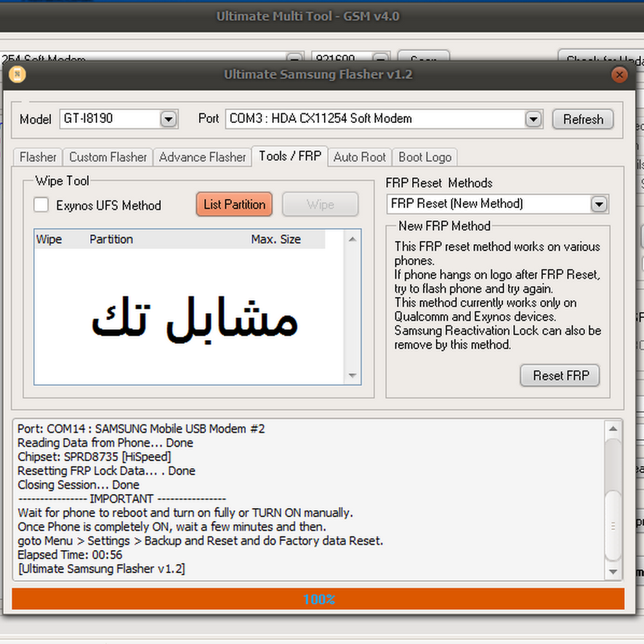644x644 pixels.
Task: Click partition list scroll down arrow
Action: pos(352,375)
